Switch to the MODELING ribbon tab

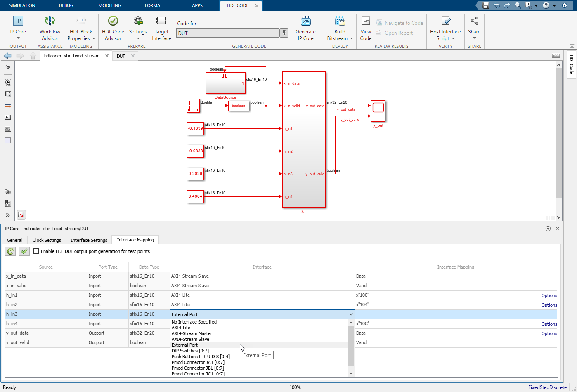coord(110,5)
